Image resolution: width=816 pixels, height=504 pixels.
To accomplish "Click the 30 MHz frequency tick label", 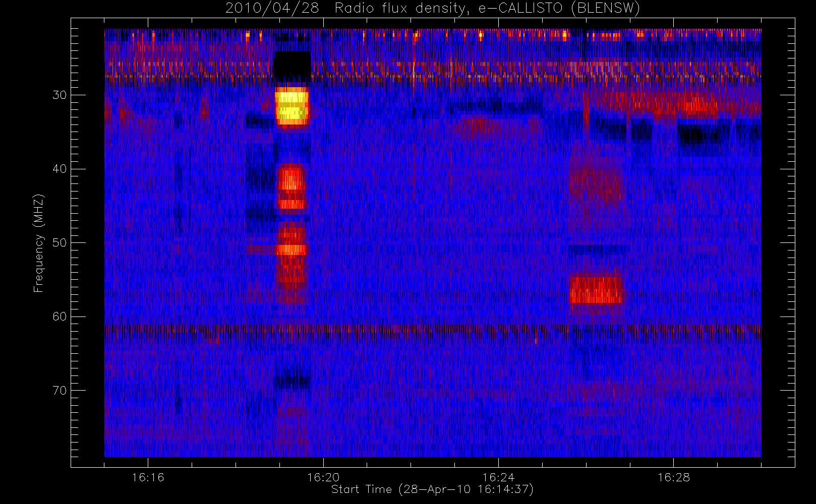I will click(60, 95).
